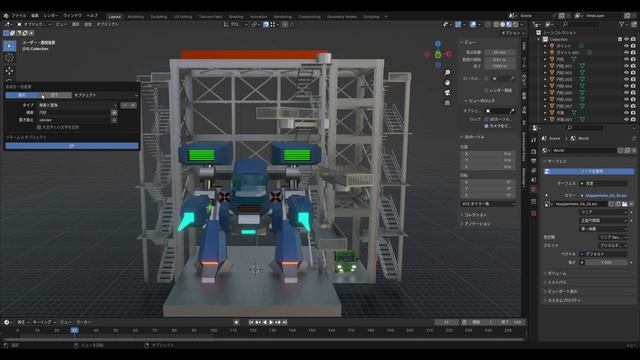Click the green Y axis on the navigation gizmo
The image size is (640, 360).
pos(438,54)
